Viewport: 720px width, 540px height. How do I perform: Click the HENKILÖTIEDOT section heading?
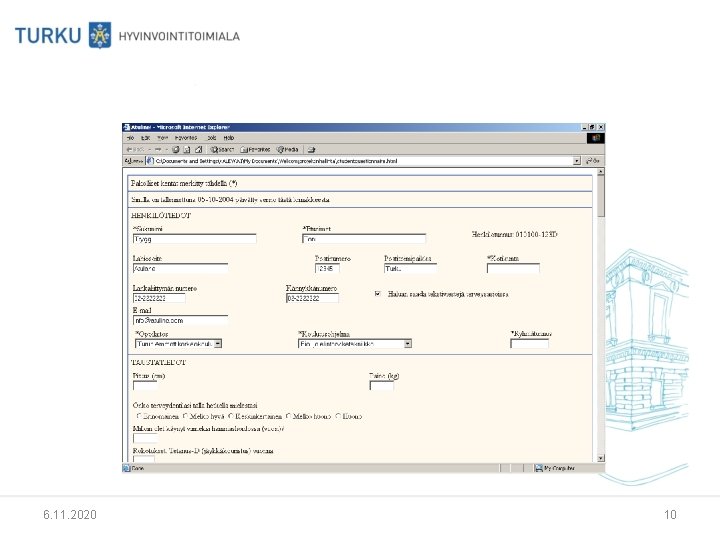[x=161, y=215]
